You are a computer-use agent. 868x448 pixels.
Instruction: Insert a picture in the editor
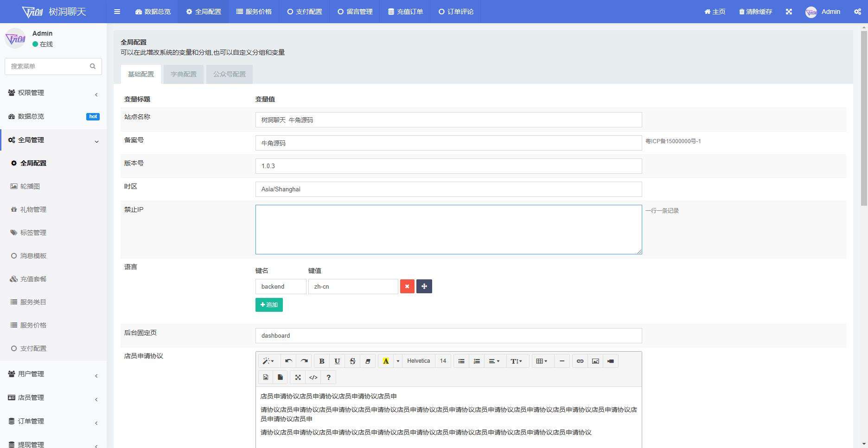coord(595,361)
